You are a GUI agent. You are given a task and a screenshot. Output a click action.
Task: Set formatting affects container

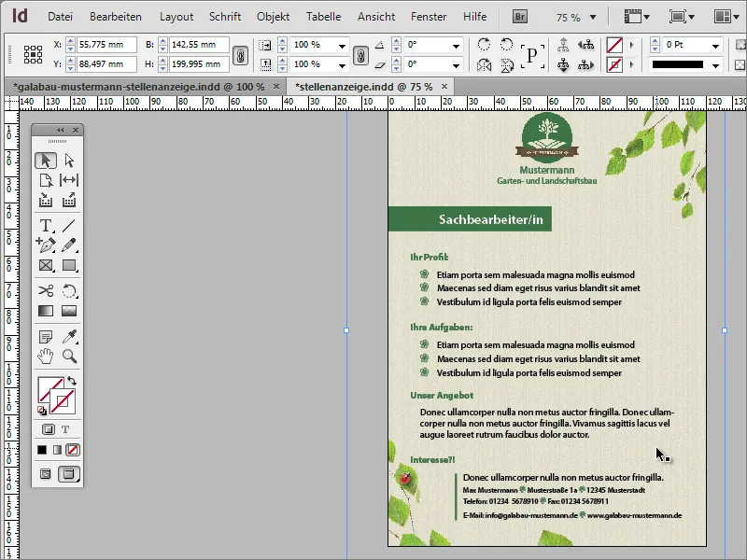pos(49,429)
